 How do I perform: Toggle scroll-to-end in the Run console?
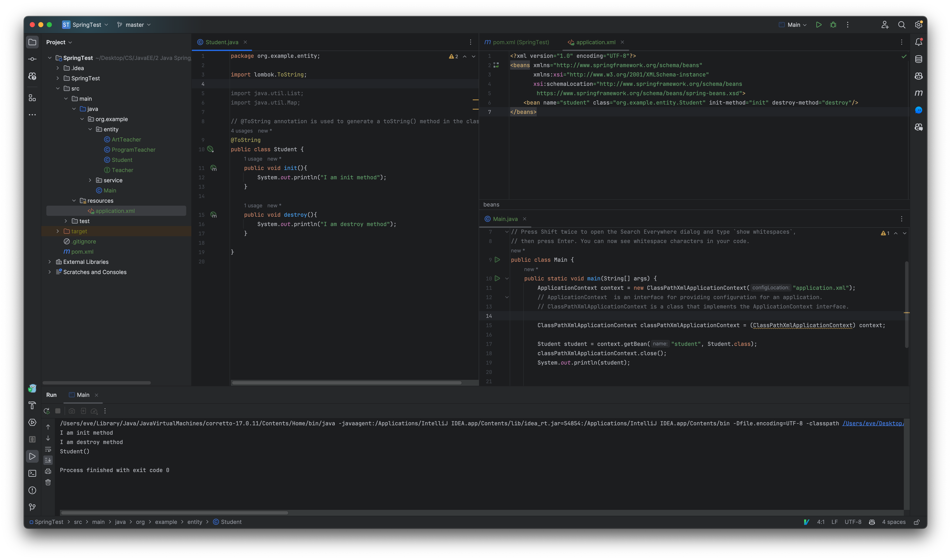tap(48, 460)
